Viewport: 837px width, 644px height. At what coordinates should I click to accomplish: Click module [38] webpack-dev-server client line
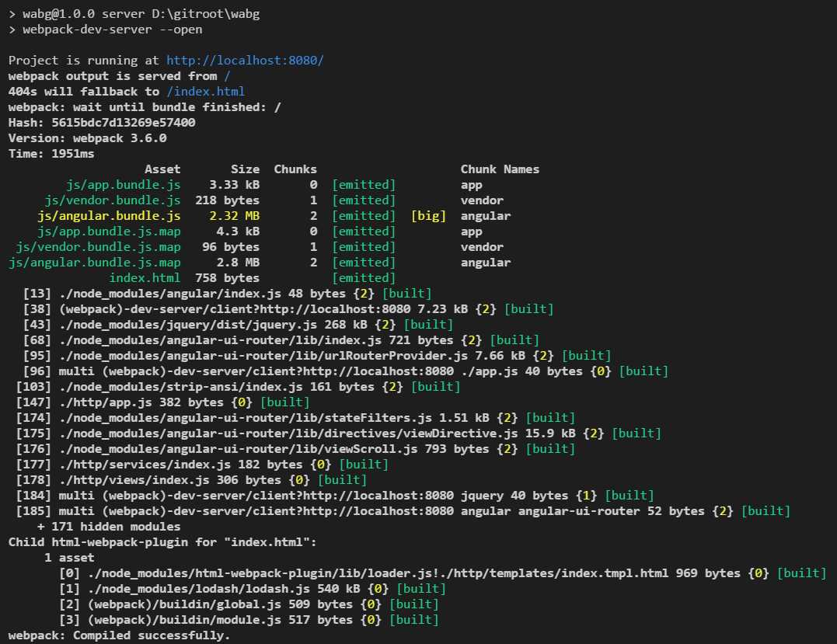[288, 309]
